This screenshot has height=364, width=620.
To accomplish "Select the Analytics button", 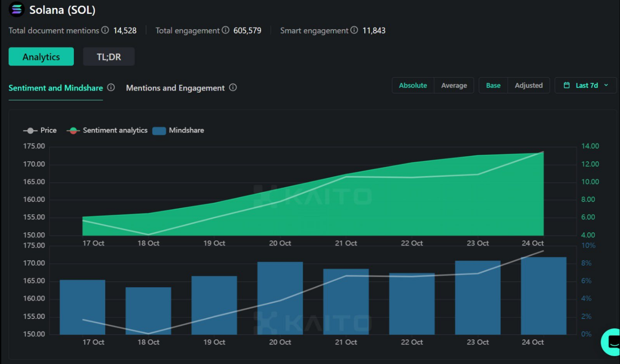I will point(41,57).
